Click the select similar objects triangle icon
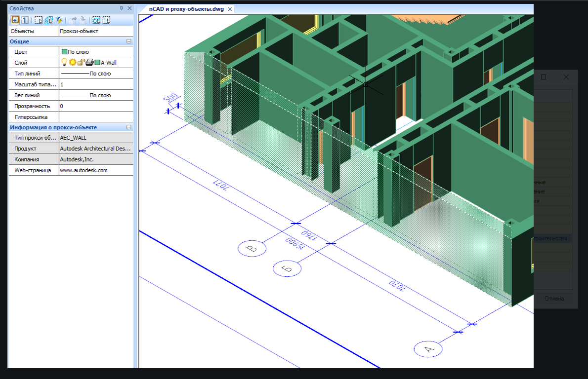Screen dimensions: 588x379 (x=49, y=20)
